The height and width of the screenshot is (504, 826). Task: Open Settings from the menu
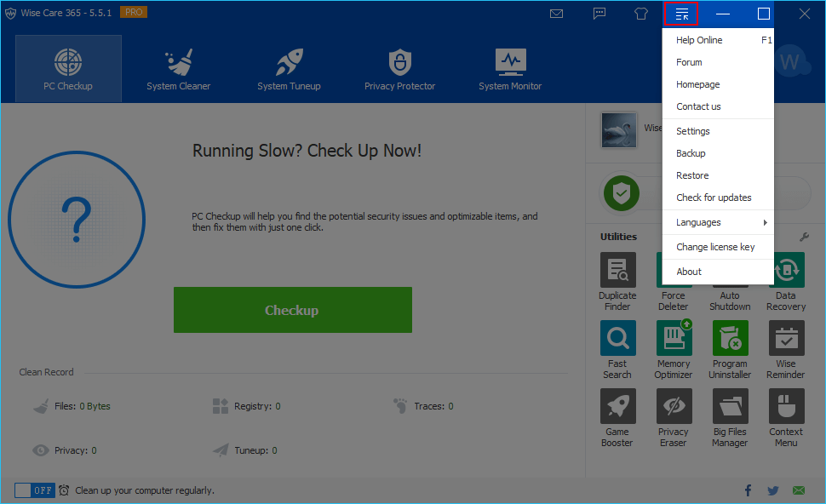718,131
